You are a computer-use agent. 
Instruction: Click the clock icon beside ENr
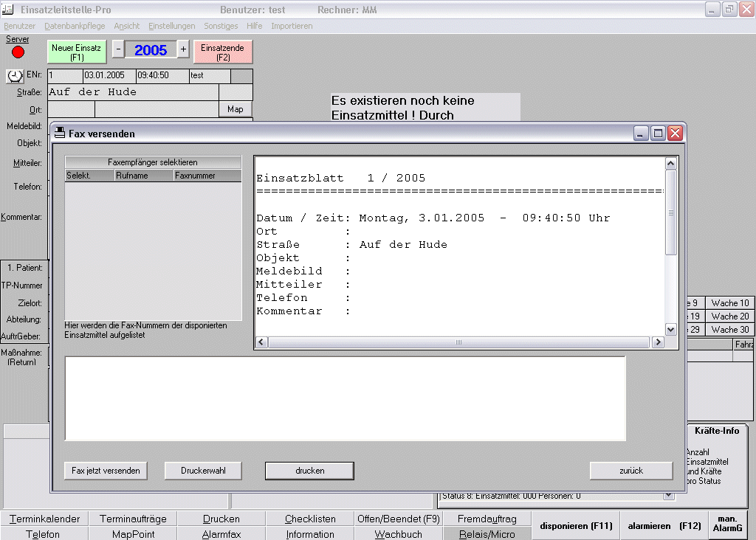(15, 76)
